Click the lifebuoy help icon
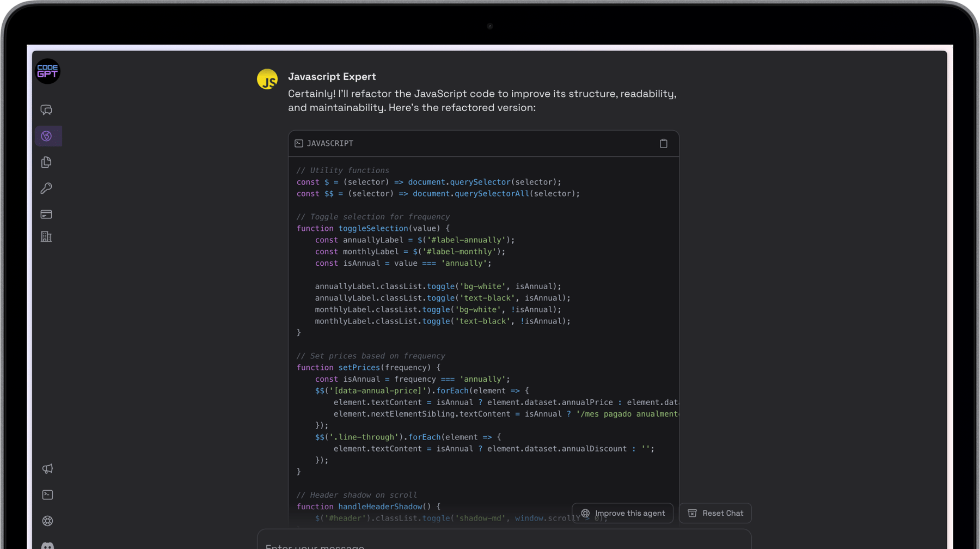 (47, 521)
